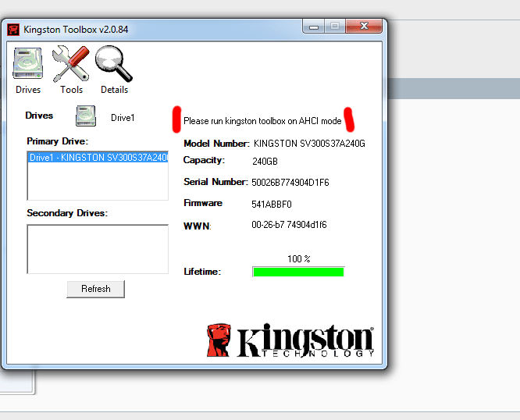The image size is (520, 420).
Task: Click the serial number 50026B774904D1F6
Action: (x=290, y=183)
